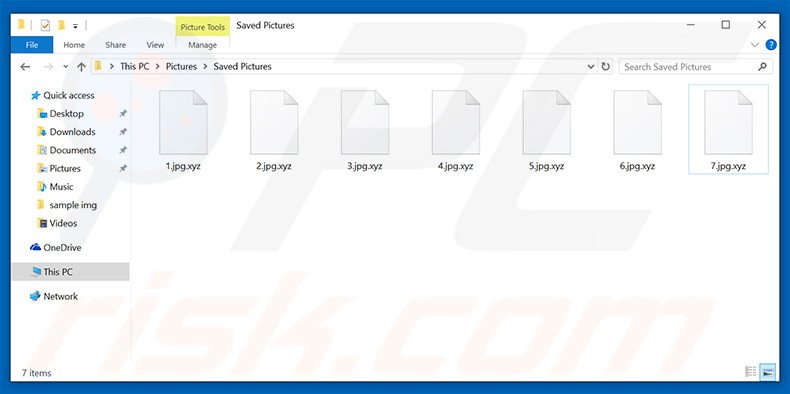
Task: Switch to the View ribbon tab
Action: click(155, 45)
